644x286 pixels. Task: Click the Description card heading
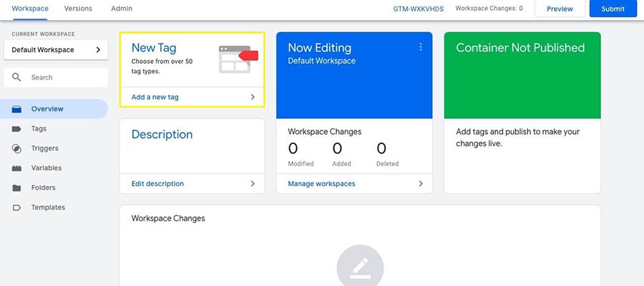tap(162, 135)
